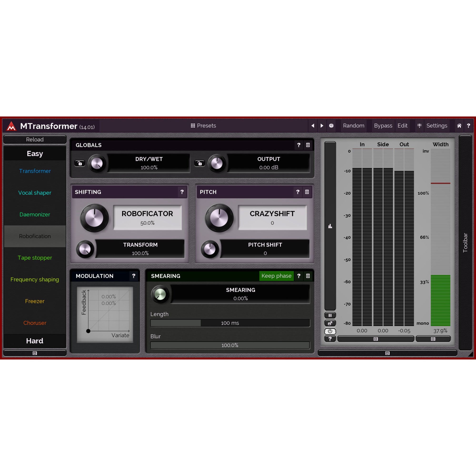Click the Crazyshift knob

pyautogui.click(x=219, y=218)
